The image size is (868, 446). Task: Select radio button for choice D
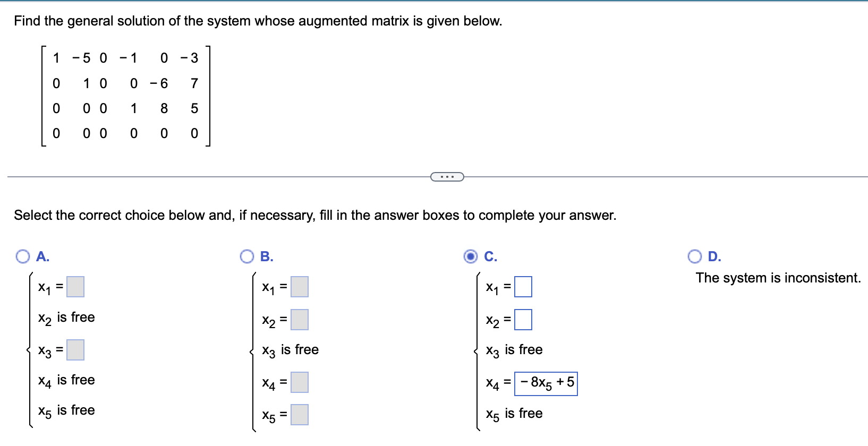coord(695,256)
